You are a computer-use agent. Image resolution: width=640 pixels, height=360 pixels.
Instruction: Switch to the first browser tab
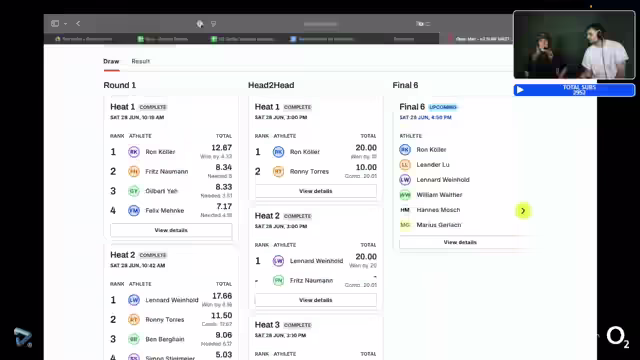pyautogui.click(x=84, y=39)
